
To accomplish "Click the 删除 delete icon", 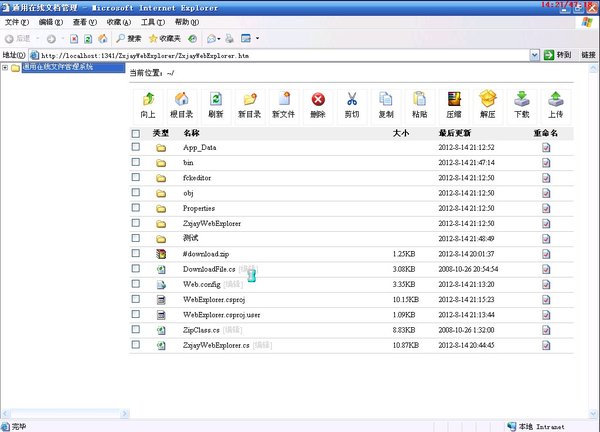I will pyautogui.click(x=318, y=100).
